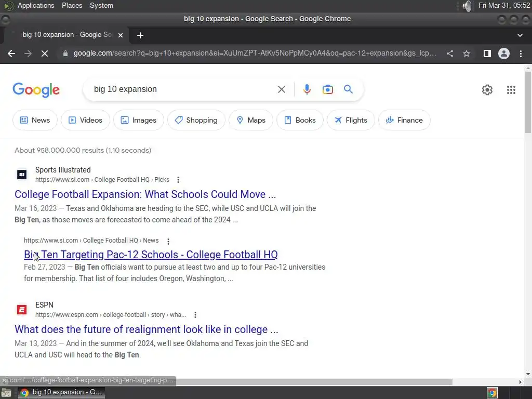Click the browser forward arrow
The height and width of the screenshot is (399, 532).
[x=28, y=54]
